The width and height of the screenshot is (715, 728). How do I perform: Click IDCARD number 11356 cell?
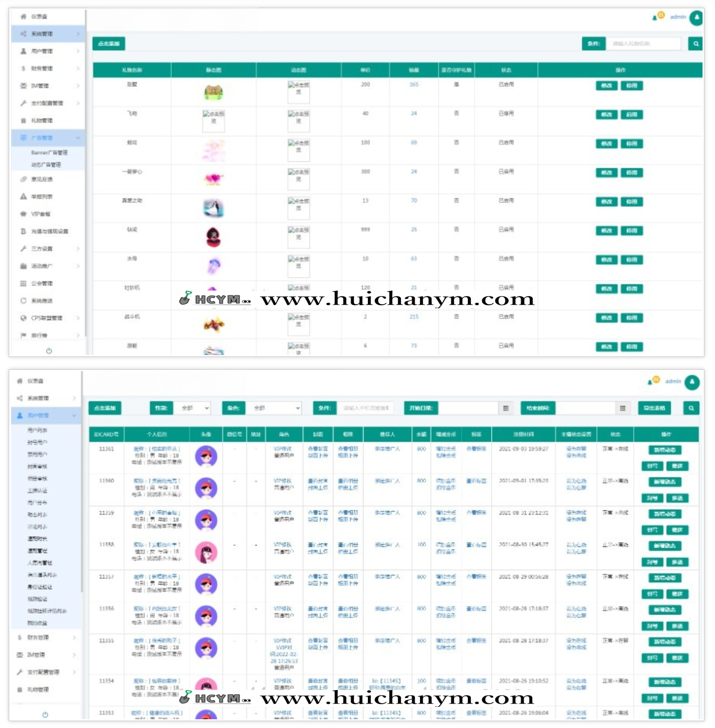pos(106,609)
